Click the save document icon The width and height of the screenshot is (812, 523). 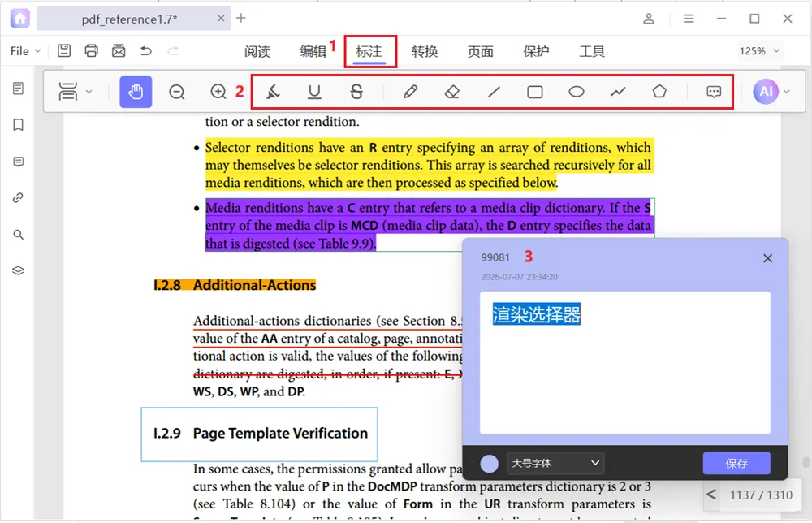click(x=64, y=50)
